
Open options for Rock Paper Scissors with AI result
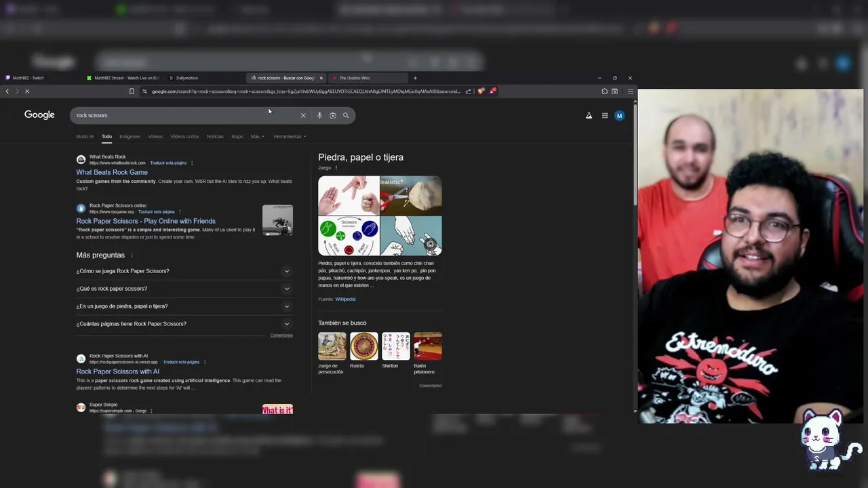pyautogui.click(x=205, y=362)
